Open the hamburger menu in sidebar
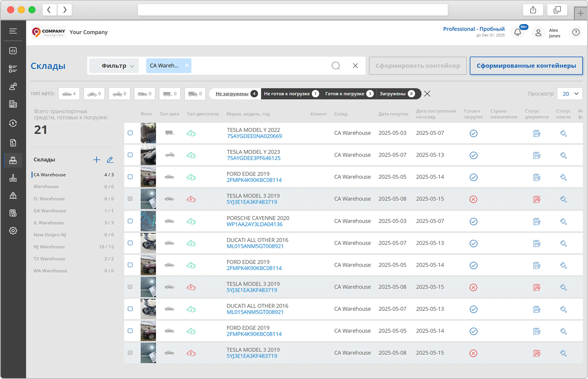588x379 pixels. pos(13,31)
